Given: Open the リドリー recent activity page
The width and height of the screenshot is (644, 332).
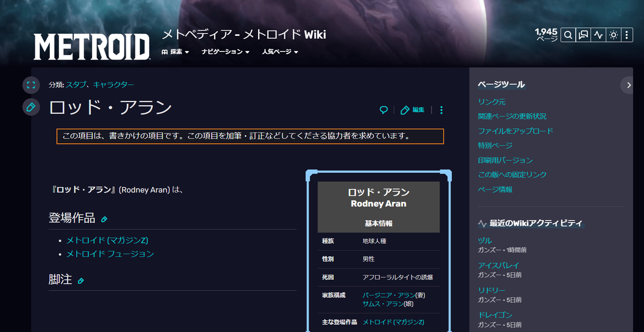Looking at the screenshot, I should 492,290.
